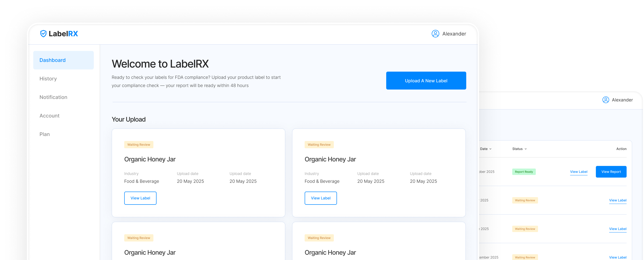The image size is (644, 260).
Task: Click the Organic Honey Jar title on top-left card
Action: [x=150, y=159]
